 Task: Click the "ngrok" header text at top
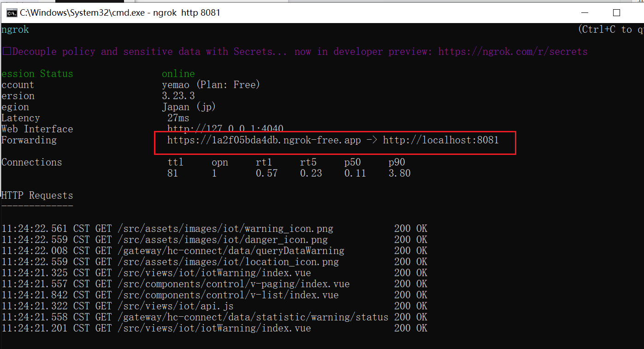[x=15, y=30]
